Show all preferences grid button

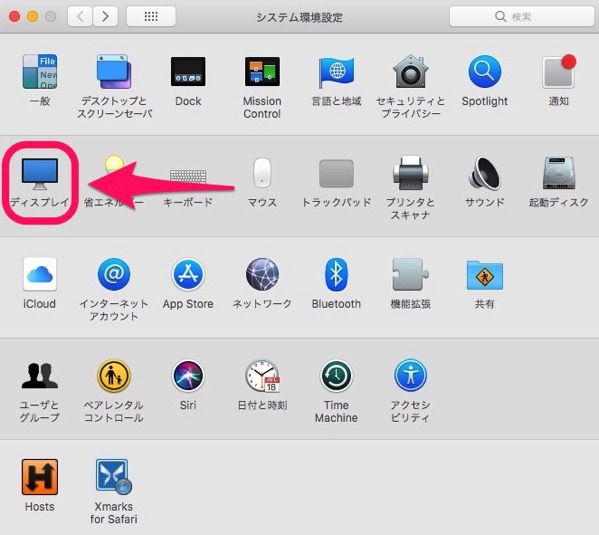(x=151, y=16)
